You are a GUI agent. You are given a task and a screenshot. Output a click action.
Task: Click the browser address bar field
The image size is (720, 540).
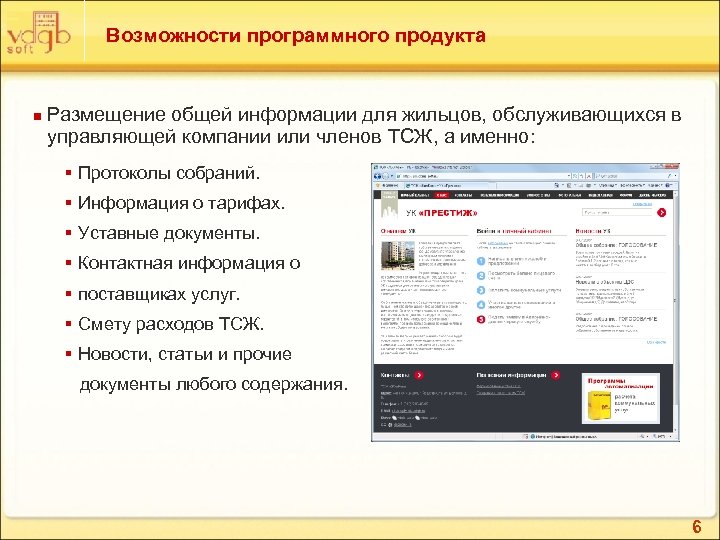[x=480, y=176]
